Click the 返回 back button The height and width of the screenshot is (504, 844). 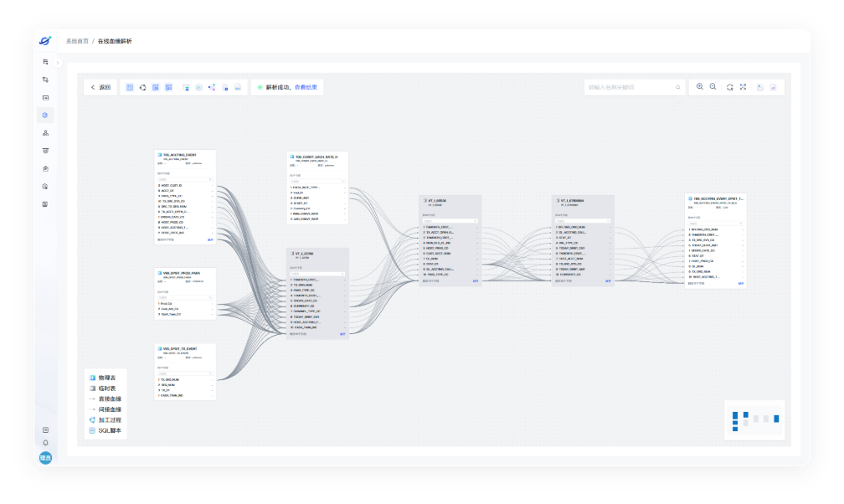pyautogui.click(x=100, y=87)
